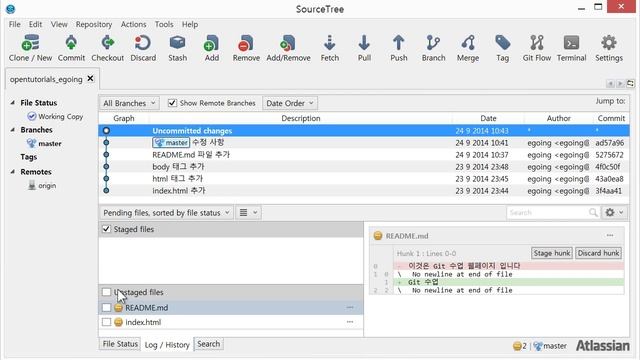Image resolution: width=640 pixels, height=360 pixels.
Task: Open the Help menu
Action: click(x=190, y=24)
